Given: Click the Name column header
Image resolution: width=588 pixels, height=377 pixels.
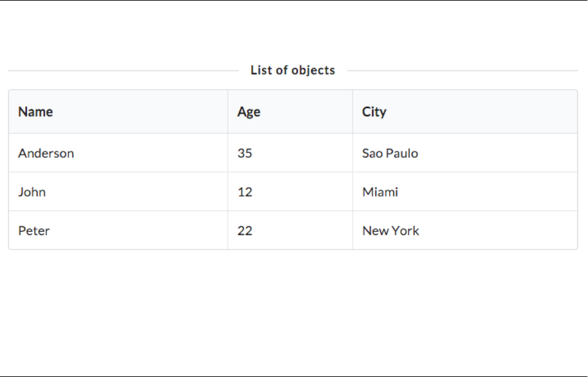Looking at the screenshot, I should coord(36,112).
